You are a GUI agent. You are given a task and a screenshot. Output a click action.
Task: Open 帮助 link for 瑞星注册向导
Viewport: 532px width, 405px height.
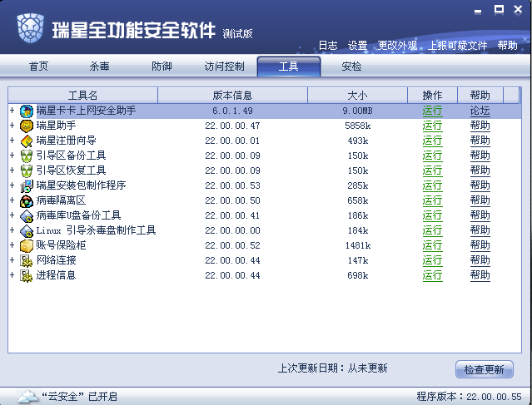(x=480, y=141)
